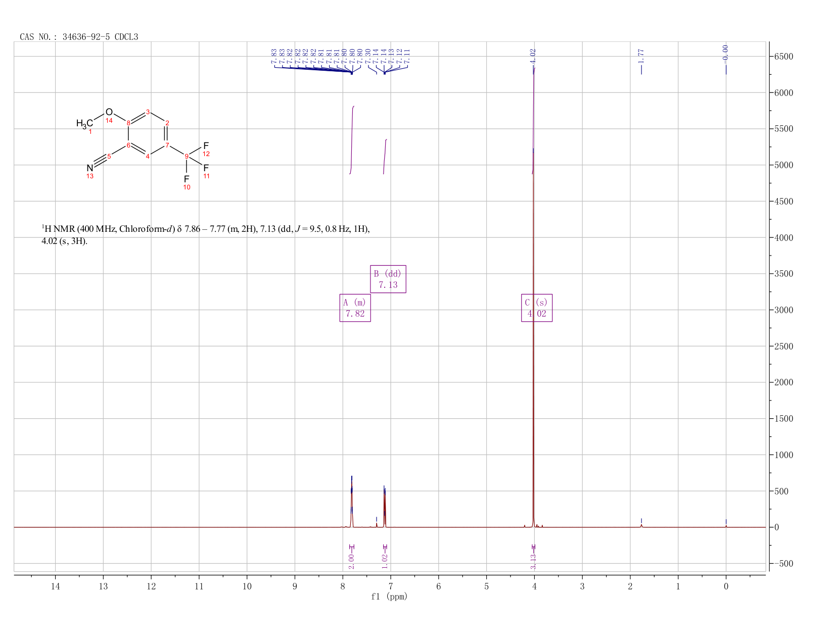
Task: Click the small peak at 1.77 ppm
Action: 641,525
